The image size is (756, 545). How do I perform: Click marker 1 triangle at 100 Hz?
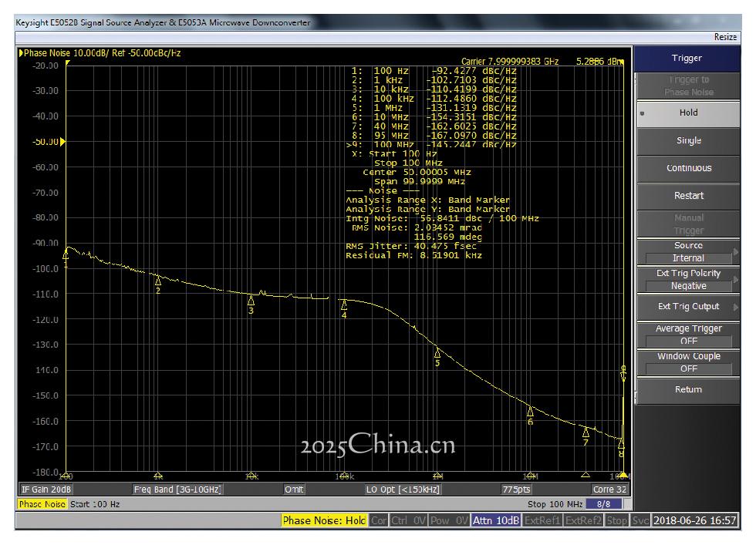coord(66,253)
